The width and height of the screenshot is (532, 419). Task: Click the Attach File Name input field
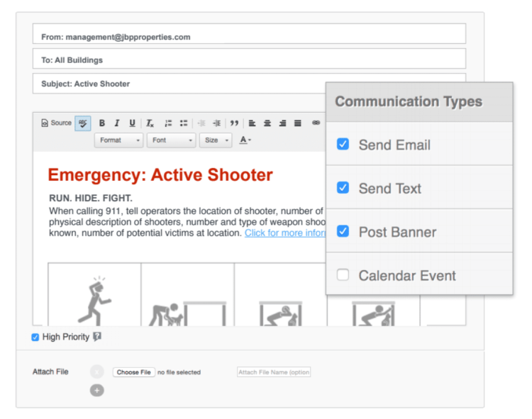[274, 372]
